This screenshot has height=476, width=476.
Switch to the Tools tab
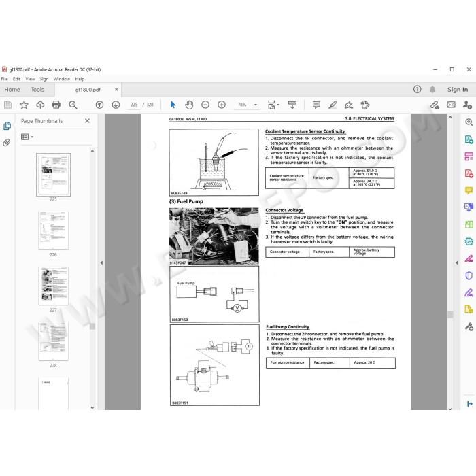[37, 90]
